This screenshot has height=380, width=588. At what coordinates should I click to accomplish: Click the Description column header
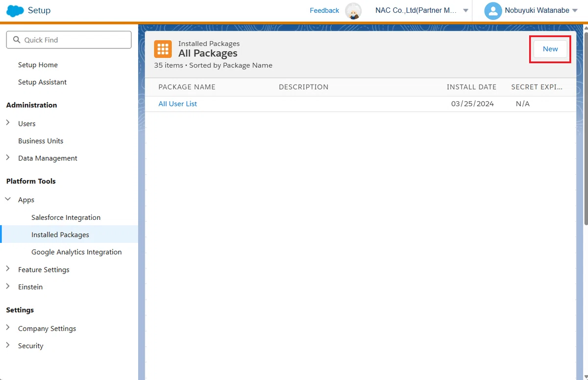click(303, 87)
